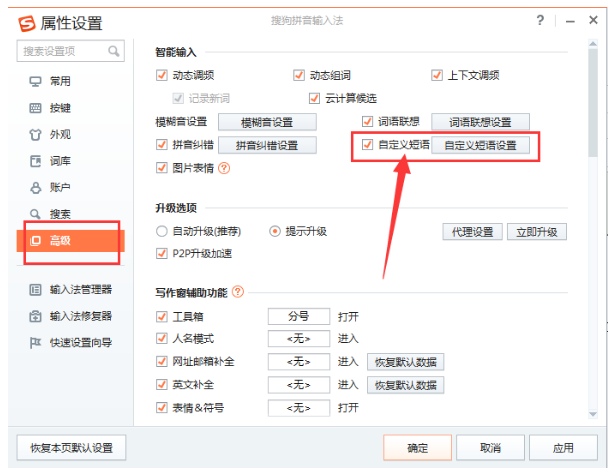Screen dimensions: 612x474
Task: Launch 输入法修复器
Action: tap(70, 316)
